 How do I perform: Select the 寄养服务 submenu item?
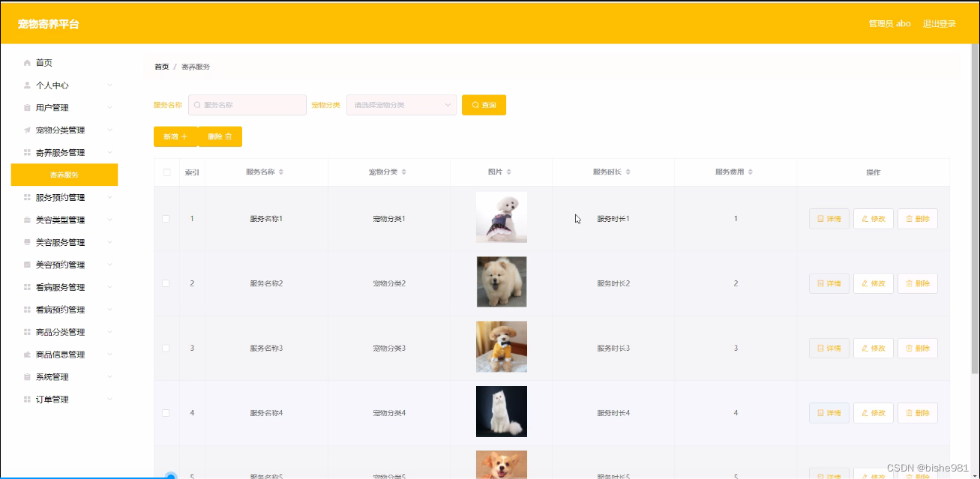(x=64, y=174)
